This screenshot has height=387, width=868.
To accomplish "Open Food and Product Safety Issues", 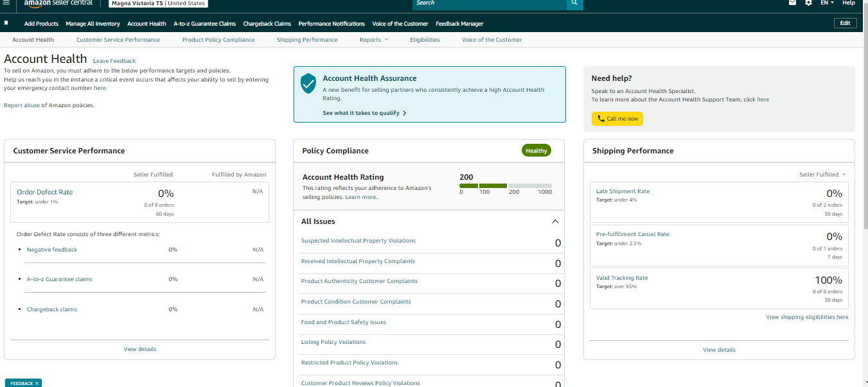I will click(344, 322).
